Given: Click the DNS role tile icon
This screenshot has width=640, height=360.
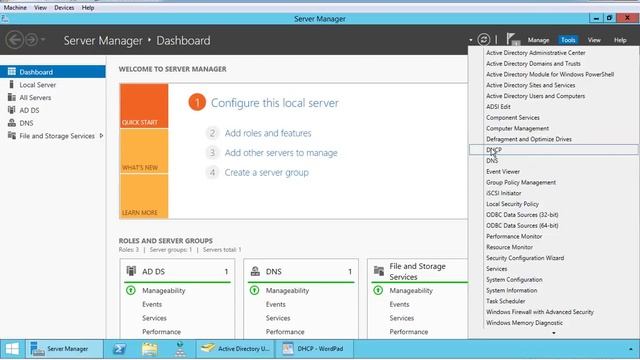Looking at the screenshot, I should coord(255,271).
